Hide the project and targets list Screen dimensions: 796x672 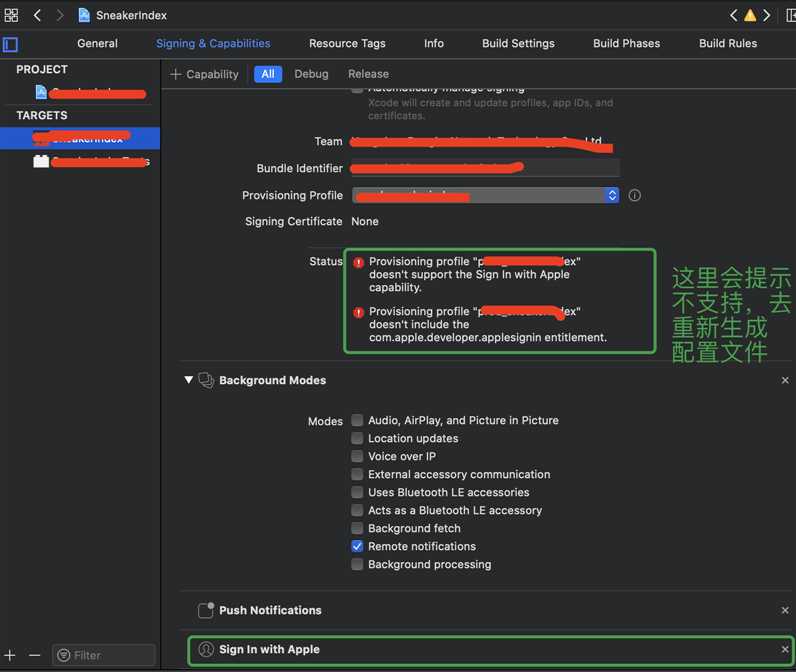pos(10,45)
